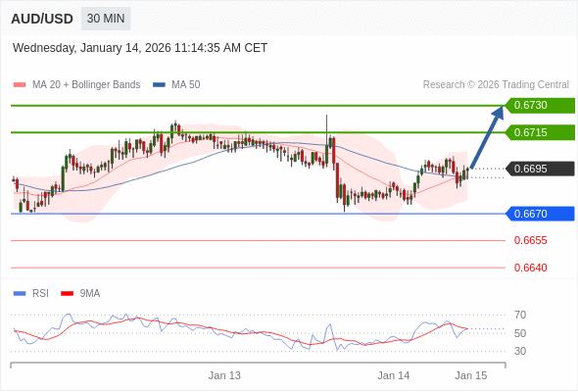578x392 pixels.
Task: Click the blue 0.6670 pivot price tag
Action: (x=540, y=214)
